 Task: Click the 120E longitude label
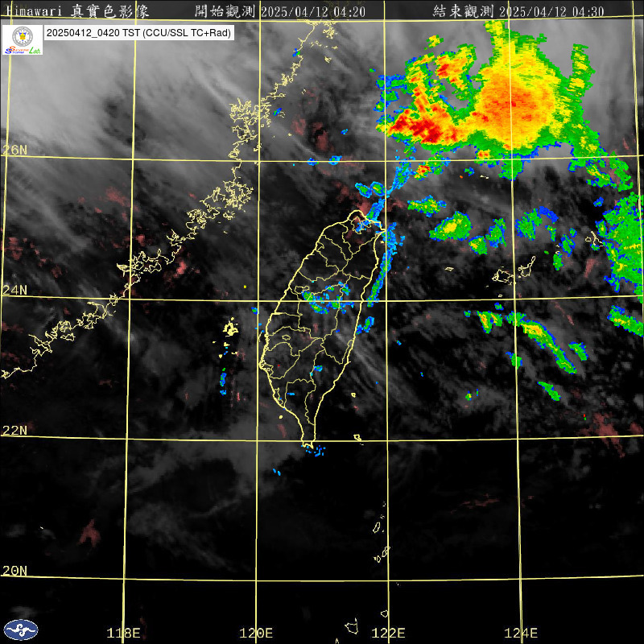coord(258,633)
